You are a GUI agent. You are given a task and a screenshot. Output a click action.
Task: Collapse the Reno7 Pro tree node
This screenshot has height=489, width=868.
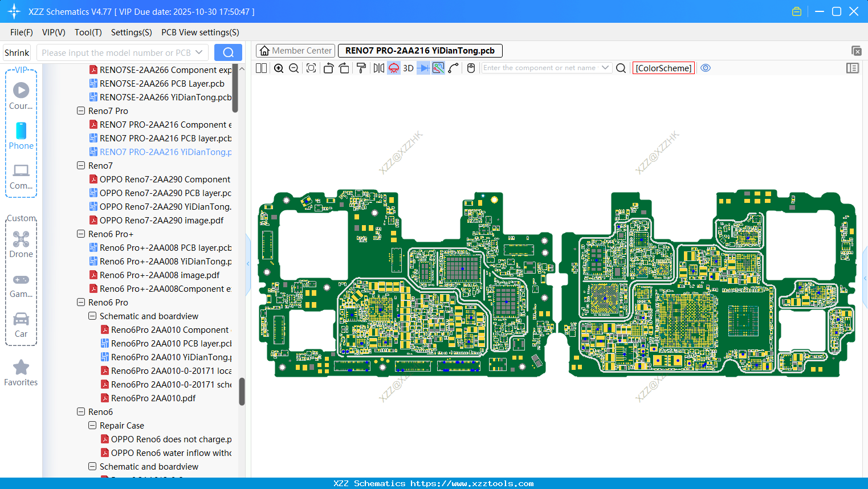click(x=81, y=111)
